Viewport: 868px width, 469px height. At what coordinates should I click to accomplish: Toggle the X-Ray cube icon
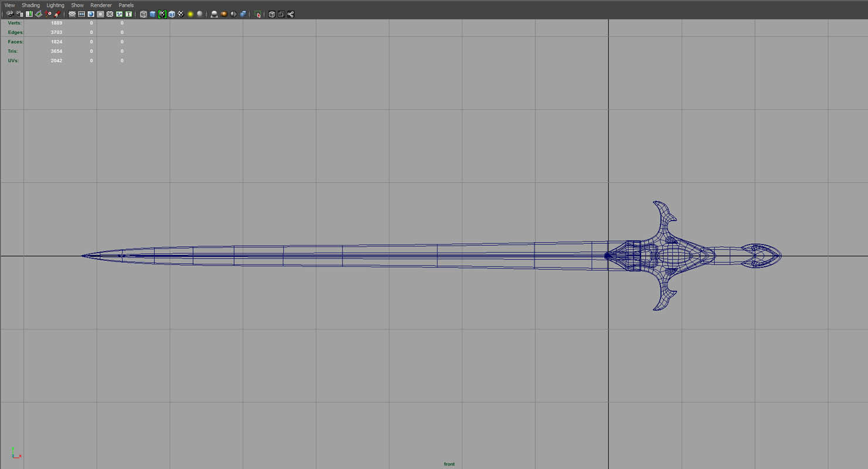point(272,14)
